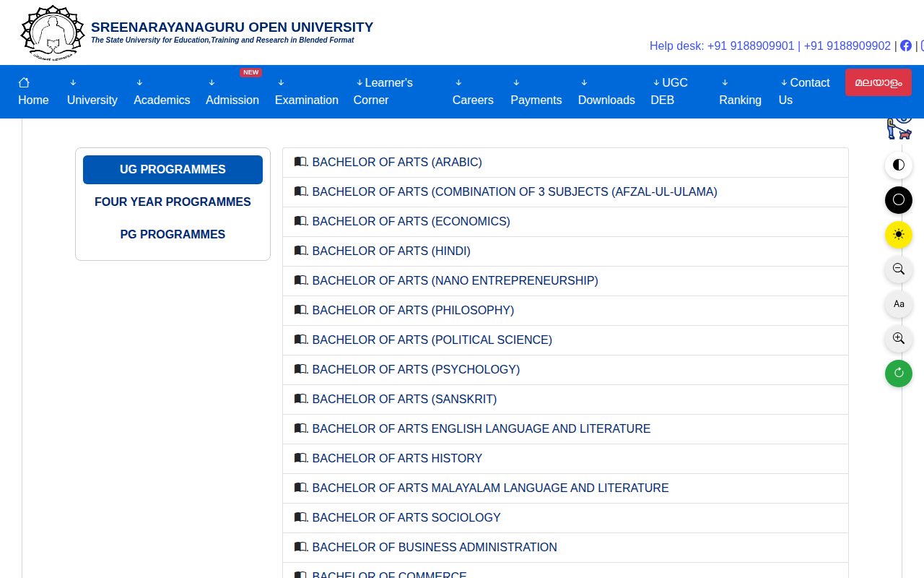Screen dimensions: 924x578
Task: Open the Facebook page icon
Action: pos(906,46)
